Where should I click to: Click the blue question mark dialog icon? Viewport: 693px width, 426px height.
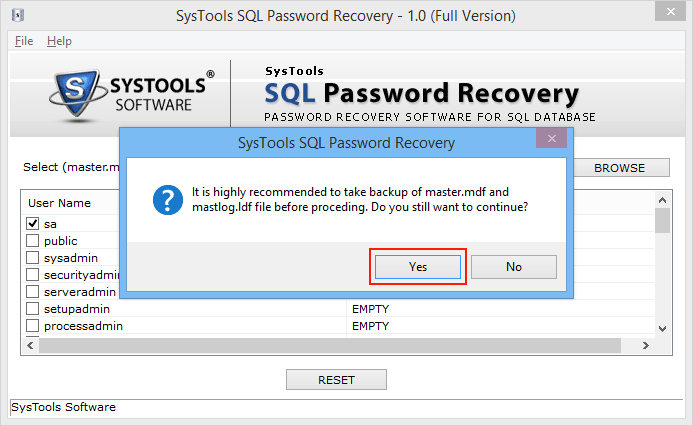coord(168,200)
